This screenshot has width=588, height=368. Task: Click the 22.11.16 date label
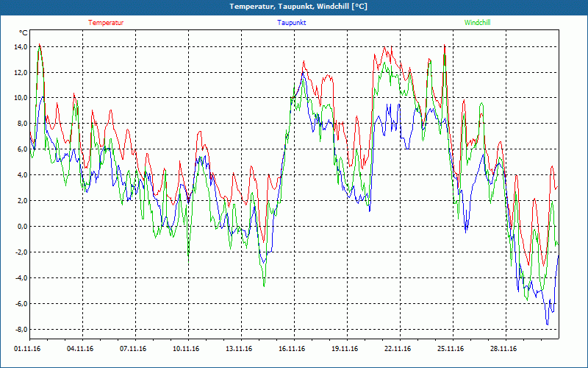click(398, 349)
